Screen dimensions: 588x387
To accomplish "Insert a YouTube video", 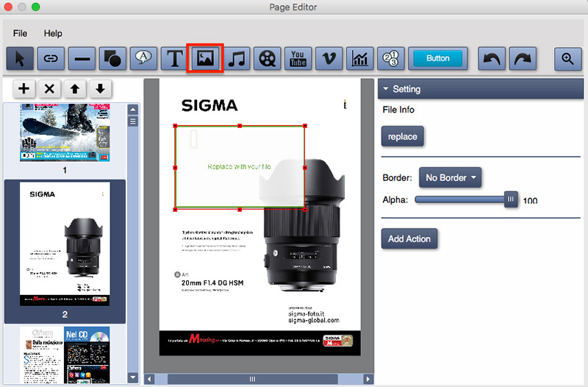I will [298, 59].
